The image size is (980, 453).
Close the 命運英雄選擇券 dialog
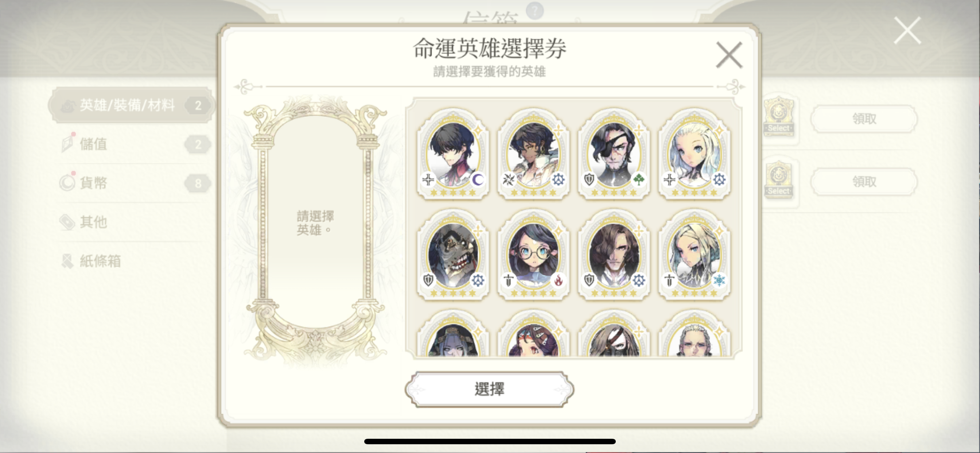click(729, 55)
